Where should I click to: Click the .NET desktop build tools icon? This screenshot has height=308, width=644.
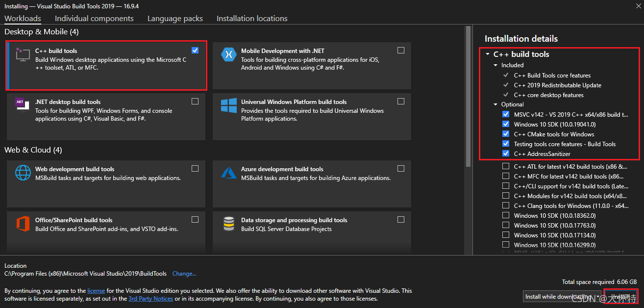23,105
